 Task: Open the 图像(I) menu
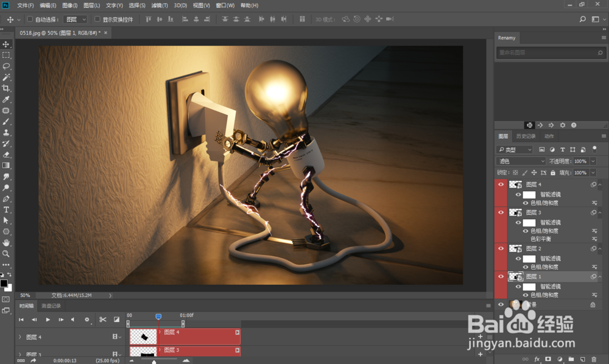click(70, 5)
